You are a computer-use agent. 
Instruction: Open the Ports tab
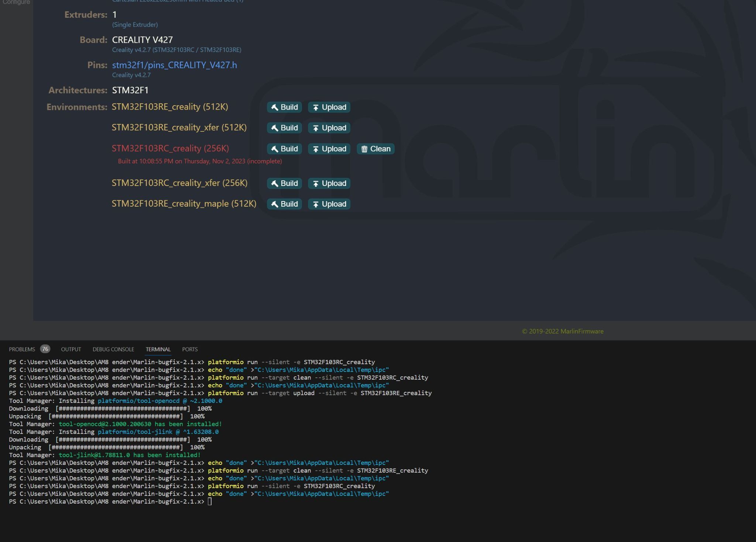(190, 349)
